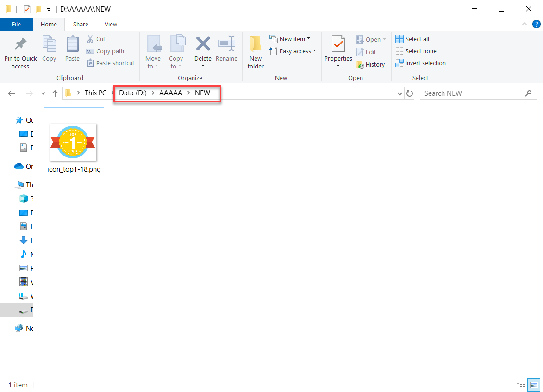The image size is (543, 392).
Task: Click the Select all button
Action: point(412,39)
